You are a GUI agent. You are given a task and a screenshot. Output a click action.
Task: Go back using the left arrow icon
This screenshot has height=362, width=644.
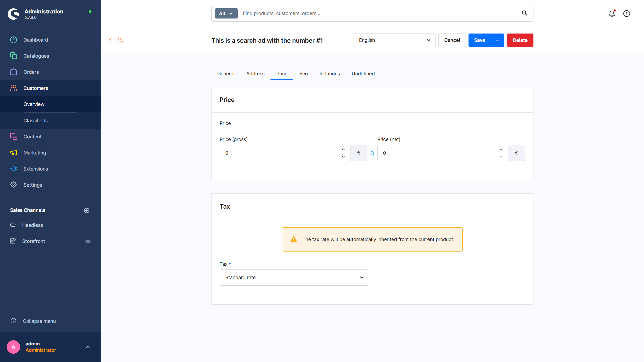(110, 40)
